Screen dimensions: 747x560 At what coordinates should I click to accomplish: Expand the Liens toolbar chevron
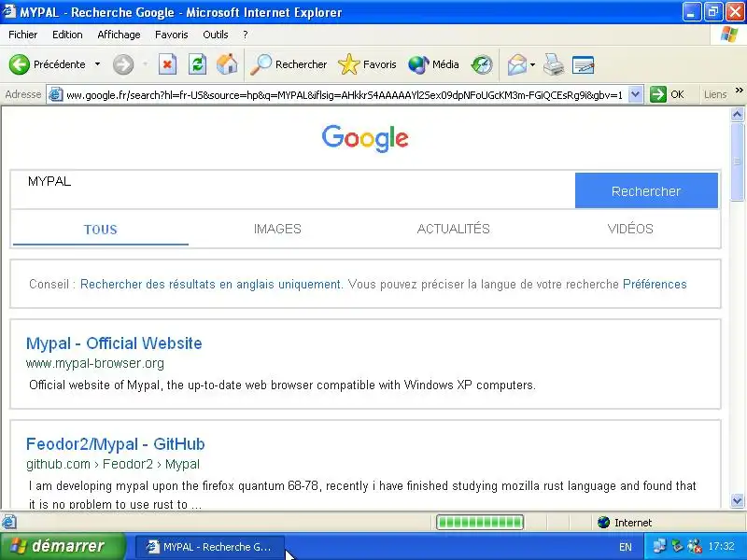tap(739, 90)
